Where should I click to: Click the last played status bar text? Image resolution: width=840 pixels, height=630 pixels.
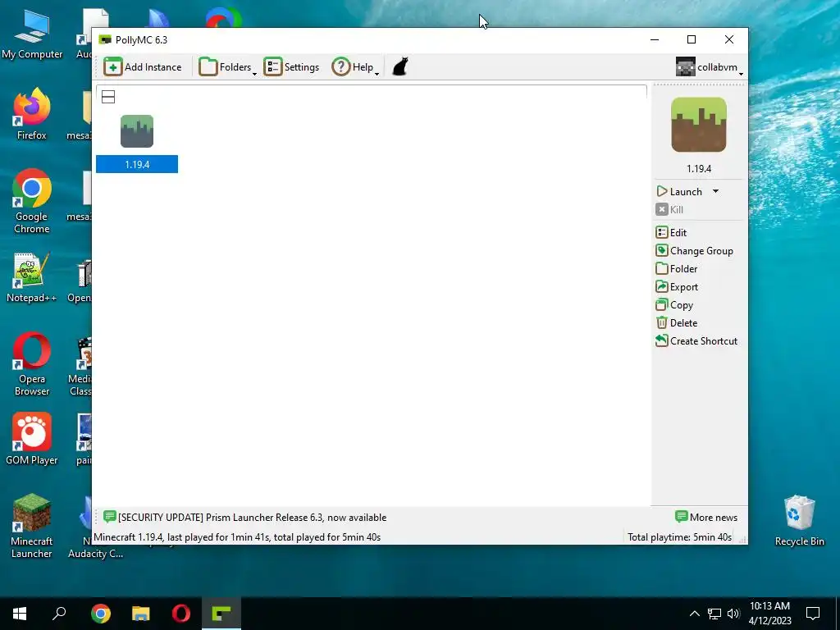pos(237,537)
